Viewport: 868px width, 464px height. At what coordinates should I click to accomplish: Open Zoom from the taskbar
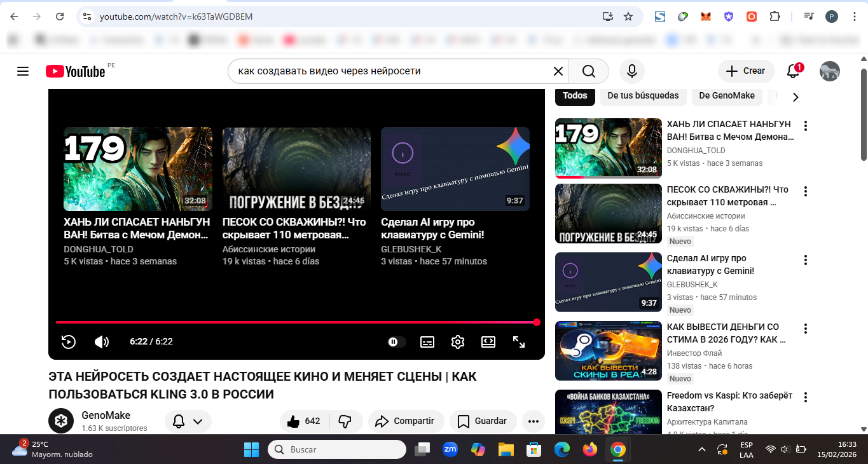(450, 449)
